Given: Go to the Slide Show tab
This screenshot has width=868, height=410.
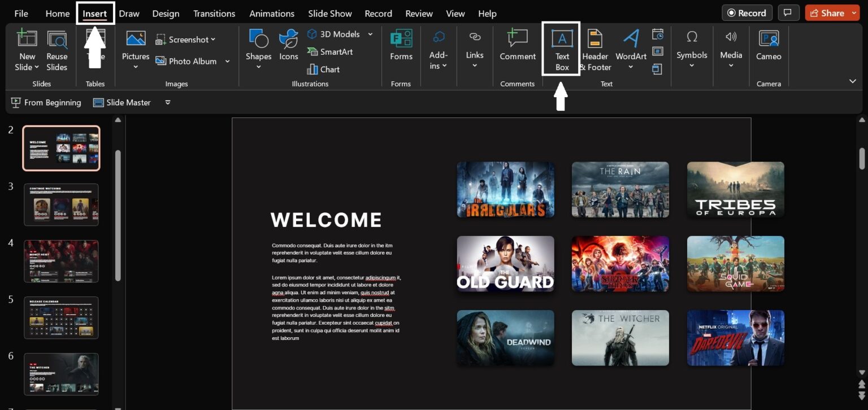Looking at the screenshot, I should coord(330,14).
